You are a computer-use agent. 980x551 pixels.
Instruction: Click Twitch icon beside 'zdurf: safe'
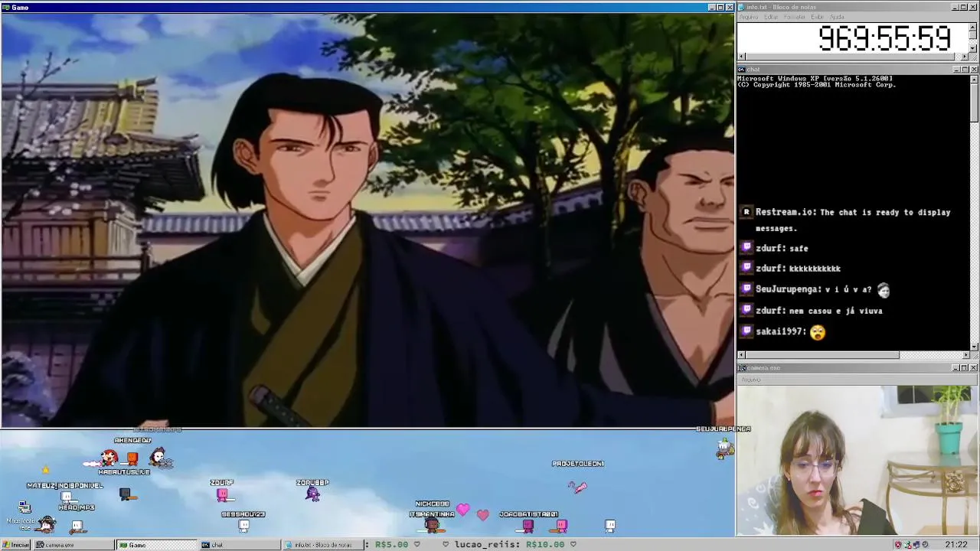tap(746, 247)
